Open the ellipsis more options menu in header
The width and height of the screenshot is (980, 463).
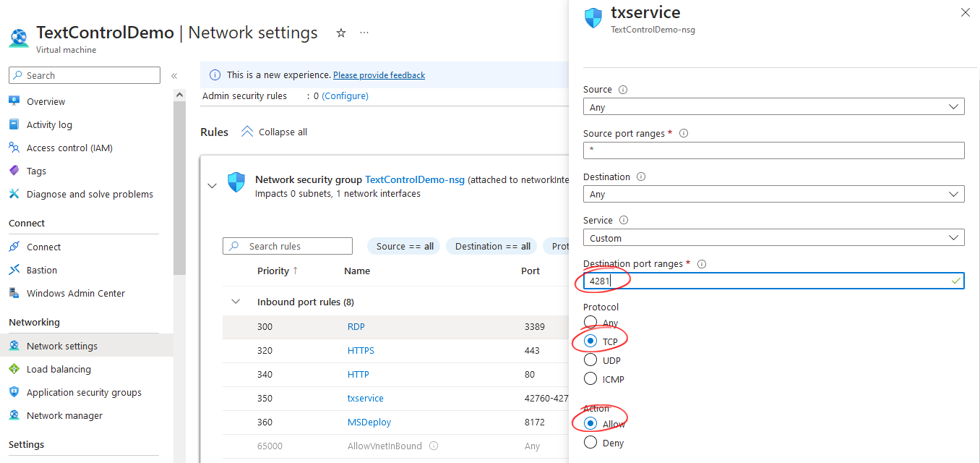[x=364, y=33]
